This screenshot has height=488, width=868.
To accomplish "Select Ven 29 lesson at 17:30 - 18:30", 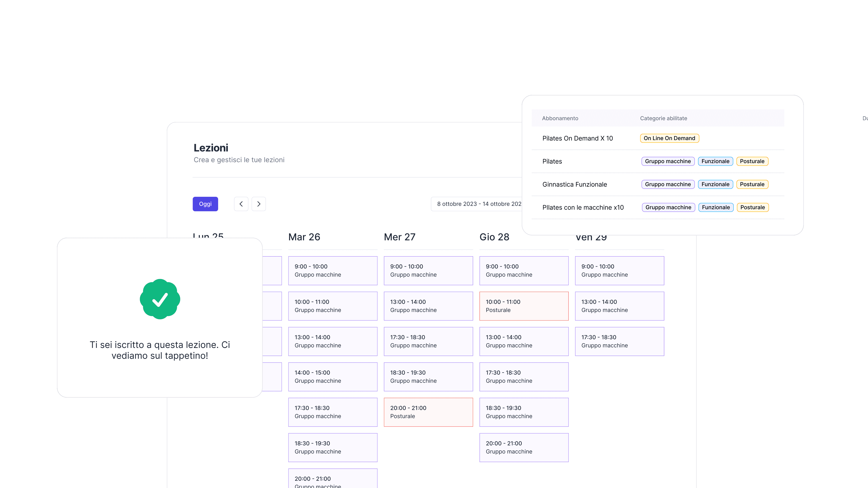I will (x=619, y=341).
